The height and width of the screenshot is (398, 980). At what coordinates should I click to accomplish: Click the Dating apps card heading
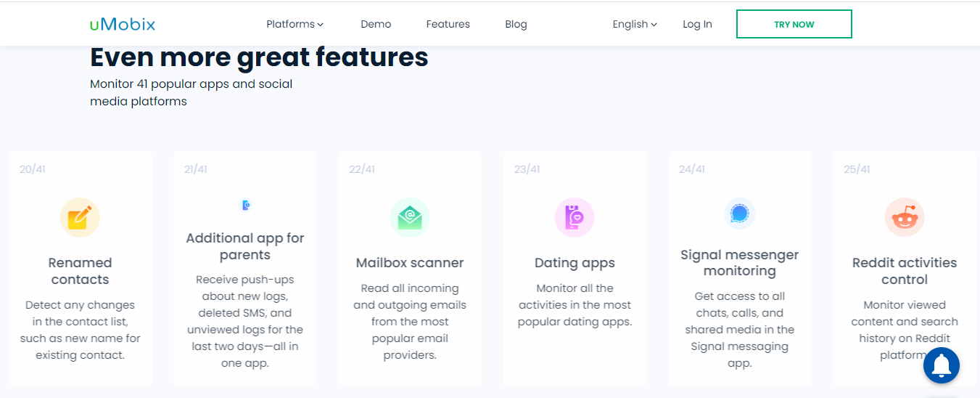575,263
